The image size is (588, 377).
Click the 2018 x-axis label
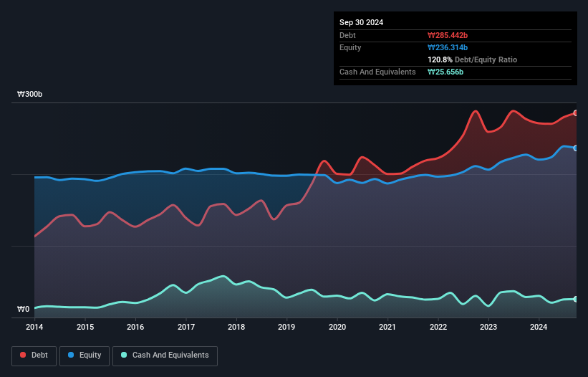[x=236, y=327]
